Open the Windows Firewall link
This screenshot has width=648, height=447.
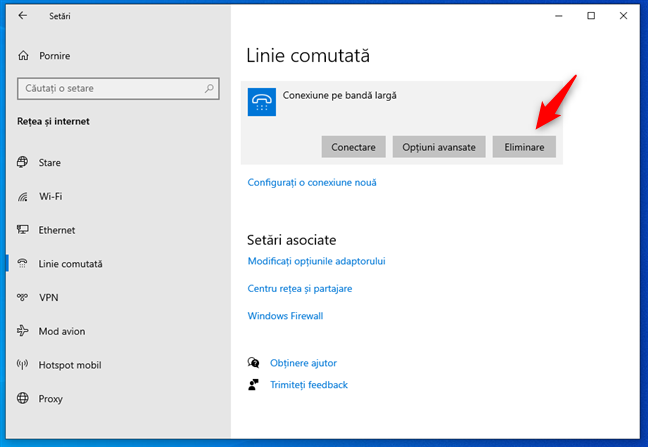(285, 316)
